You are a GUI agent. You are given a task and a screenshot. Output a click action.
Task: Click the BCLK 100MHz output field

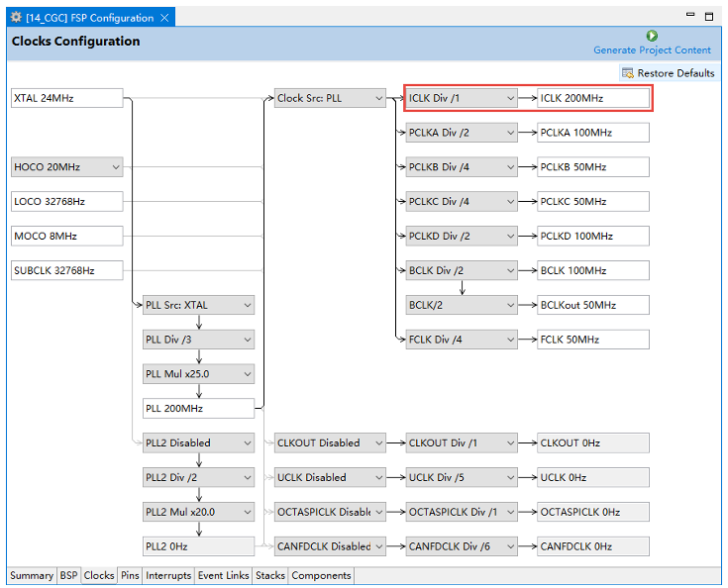point(593,270)
